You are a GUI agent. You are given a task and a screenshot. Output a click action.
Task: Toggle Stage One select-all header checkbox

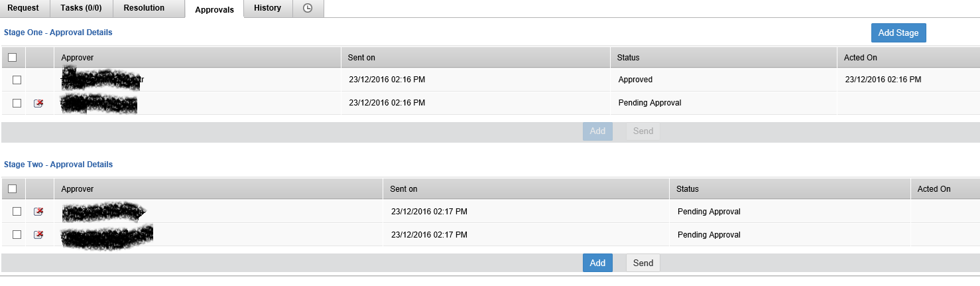[x=12, y=58]
